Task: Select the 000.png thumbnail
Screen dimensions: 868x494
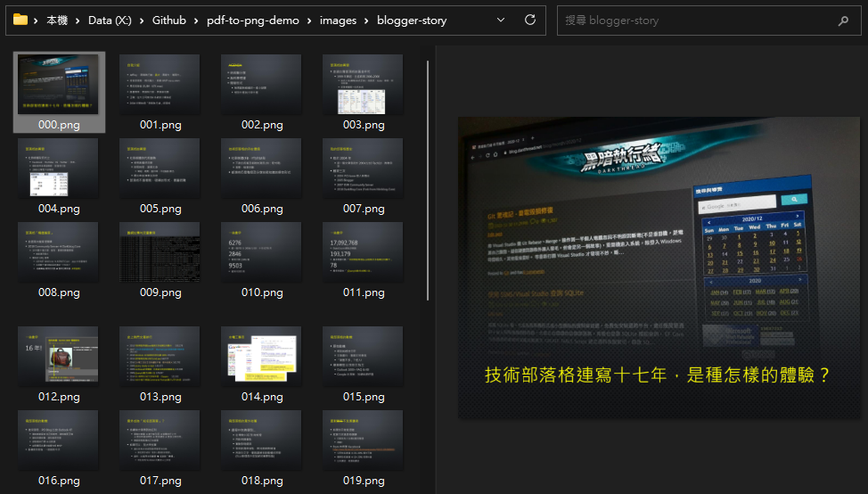Action: tap(59, 85)
